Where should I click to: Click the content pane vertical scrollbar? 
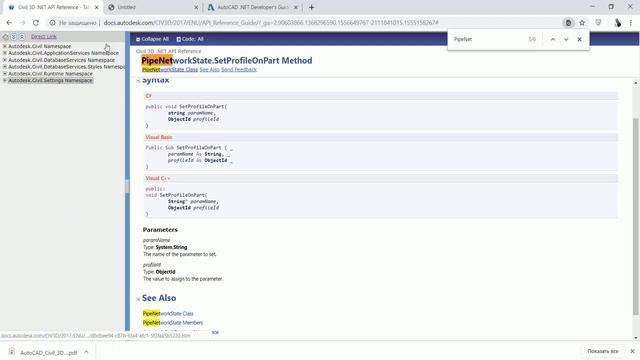point(636,216)
